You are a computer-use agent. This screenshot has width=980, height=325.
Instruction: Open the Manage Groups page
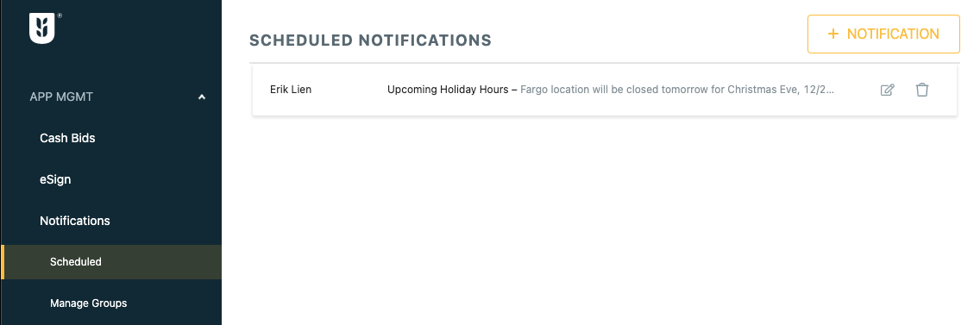pos(89,303)
